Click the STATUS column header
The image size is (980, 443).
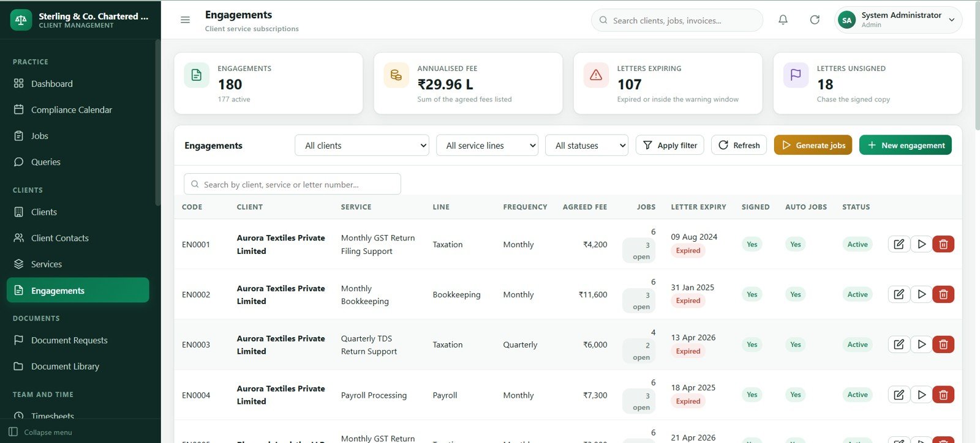856,207
